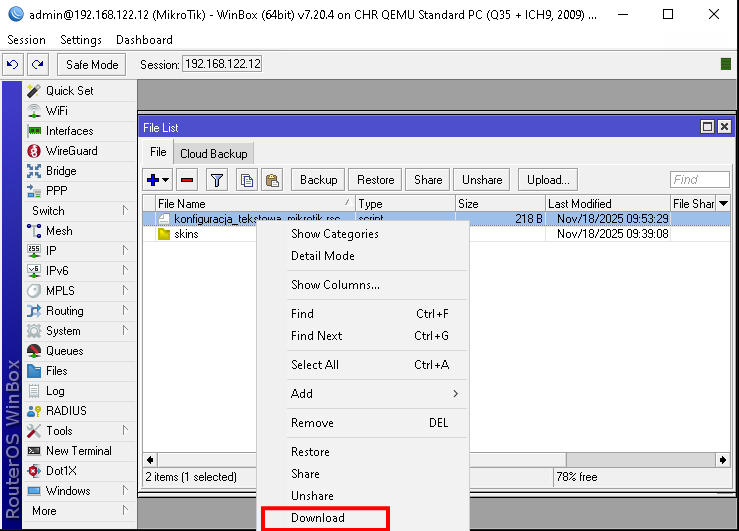Sort by the File Name column header
Screen dimensions: 739x531
point(255,204)
